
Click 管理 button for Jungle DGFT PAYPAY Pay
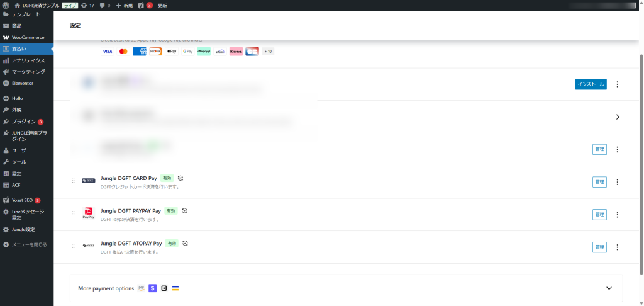(599, 215)
